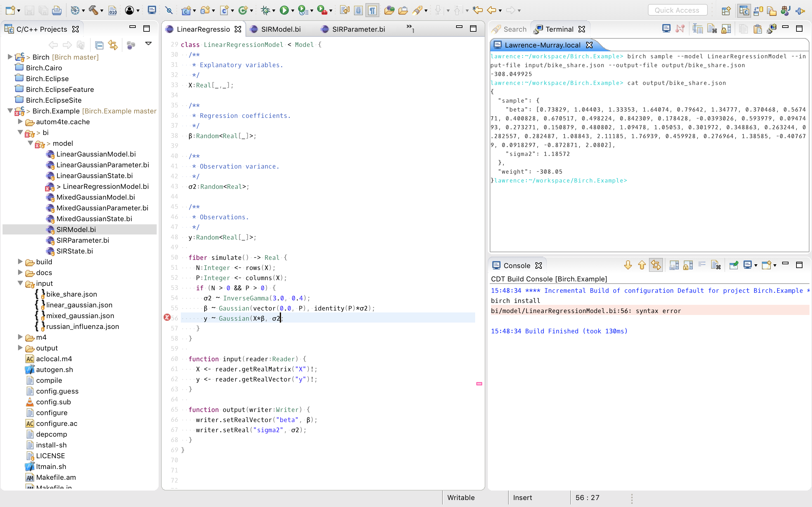812x507 pixels.
Task: Build the project with the hammer icon
Action: pyautogui.click(x=93, y=10)
